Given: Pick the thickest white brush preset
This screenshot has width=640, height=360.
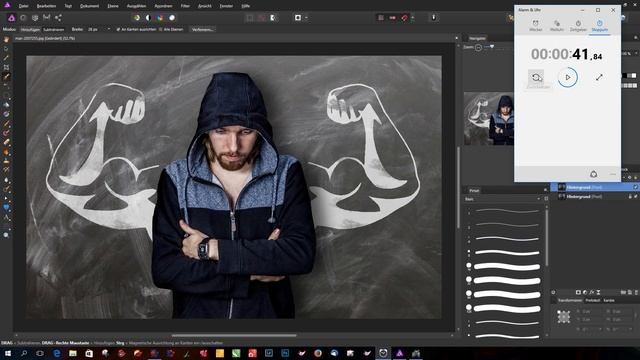Looking at the screenshot, I should (x=507, y=308).
